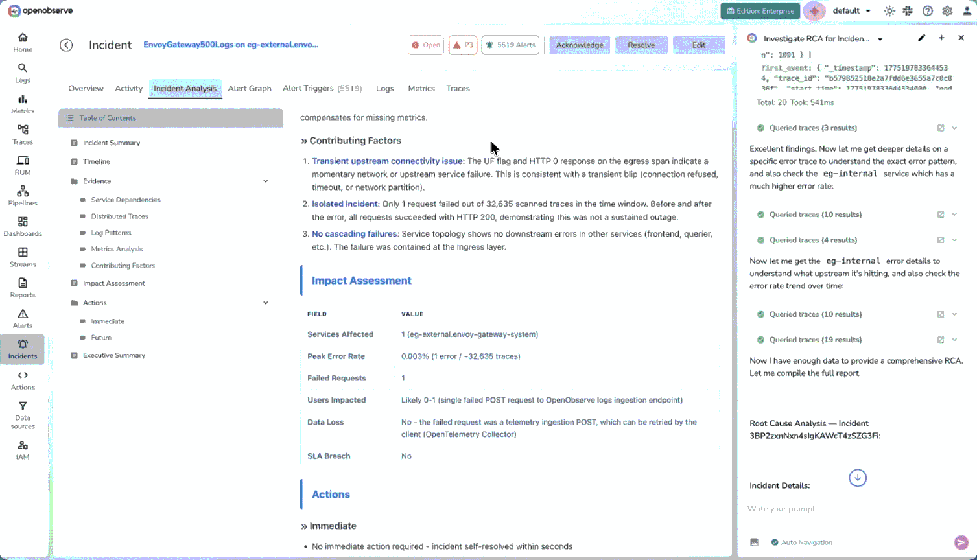977x560 pixels.
Task: Toggle light/dark theme sun icon
Action: tap(889, 11)
